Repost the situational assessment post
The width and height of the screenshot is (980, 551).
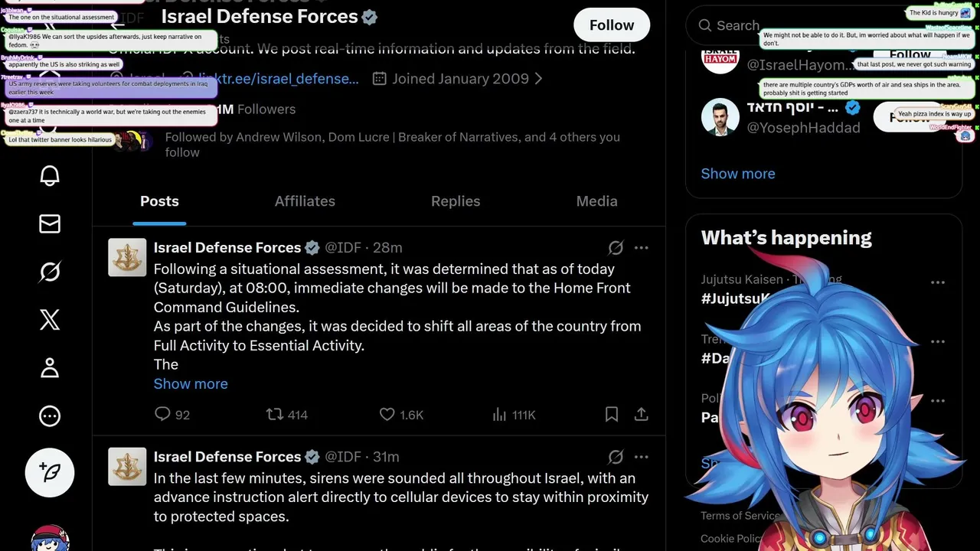[275, 414]
